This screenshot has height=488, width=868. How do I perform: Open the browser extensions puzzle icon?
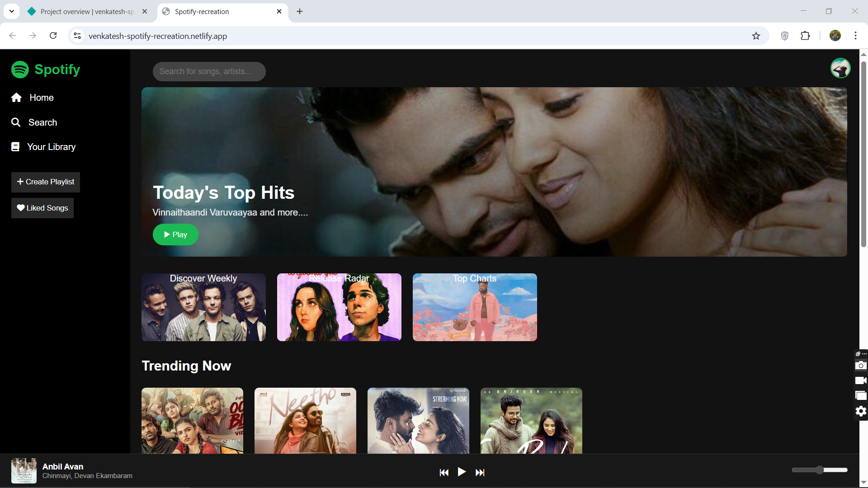point(805,36)
